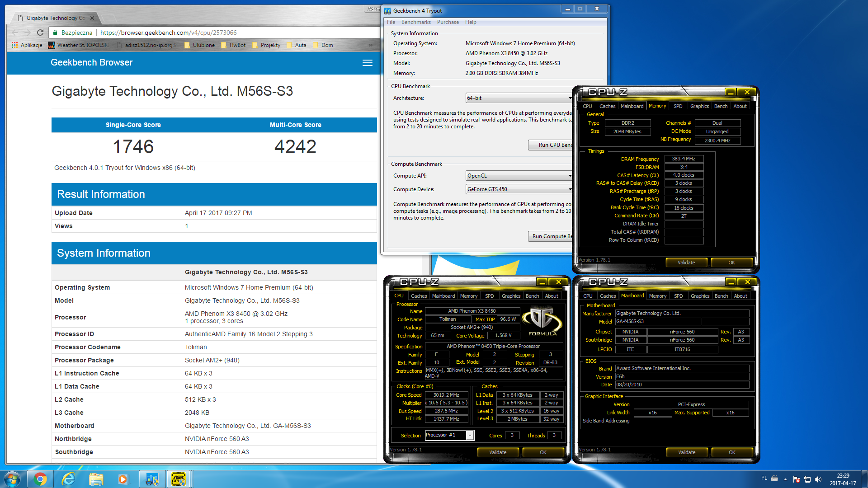Click the Crosshair Formula logo in CPU-Z
The image size is (868, 488).
click(x=542, y=321)
